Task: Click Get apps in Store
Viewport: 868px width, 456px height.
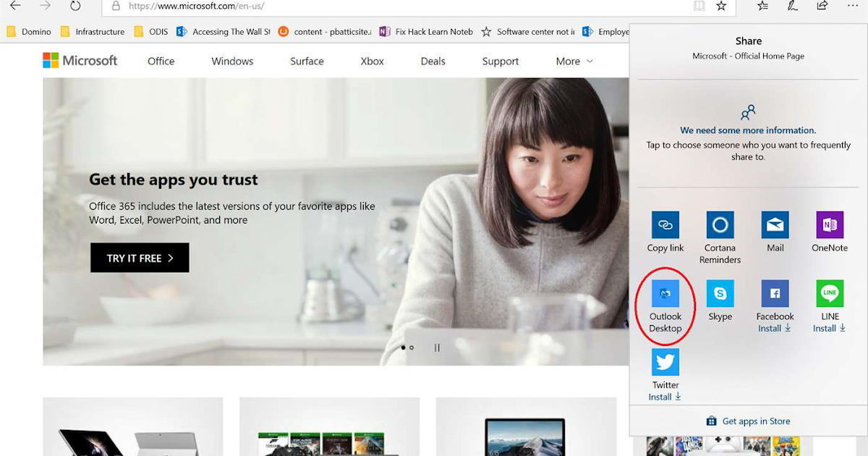Action: [x=749, y=421]
